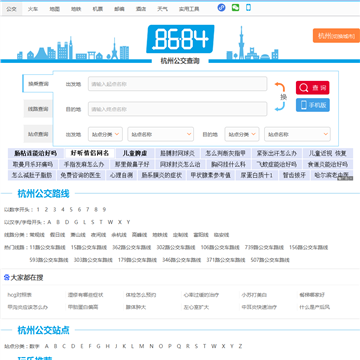360x360 pixels.
Task: Click the 好听情侣网名 ad link
Action: pyautogui.click(x=90, y=153)
